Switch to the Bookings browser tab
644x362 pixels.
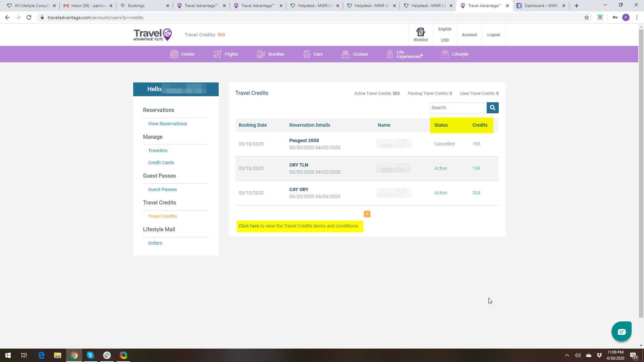tap(136, 6)
